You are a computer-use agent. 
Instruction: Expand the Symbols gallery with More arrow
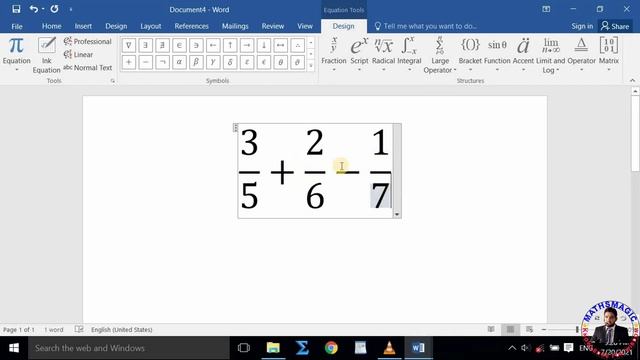tap(311, 65)
